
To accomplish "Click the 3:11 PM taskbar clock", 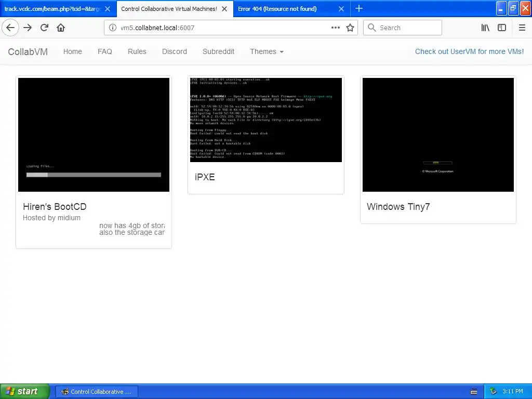I will click(x=513, y=392).
